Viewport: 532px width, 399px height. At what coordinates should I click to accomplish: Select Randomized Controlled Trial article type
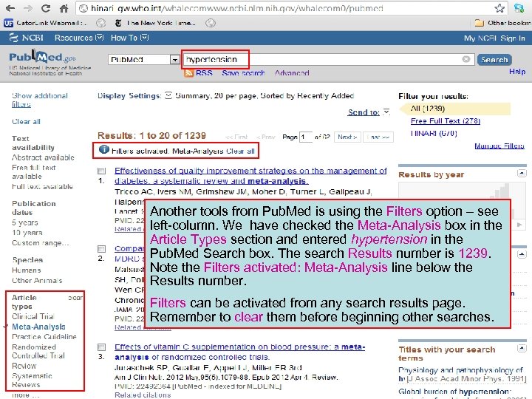pos(38,351)
